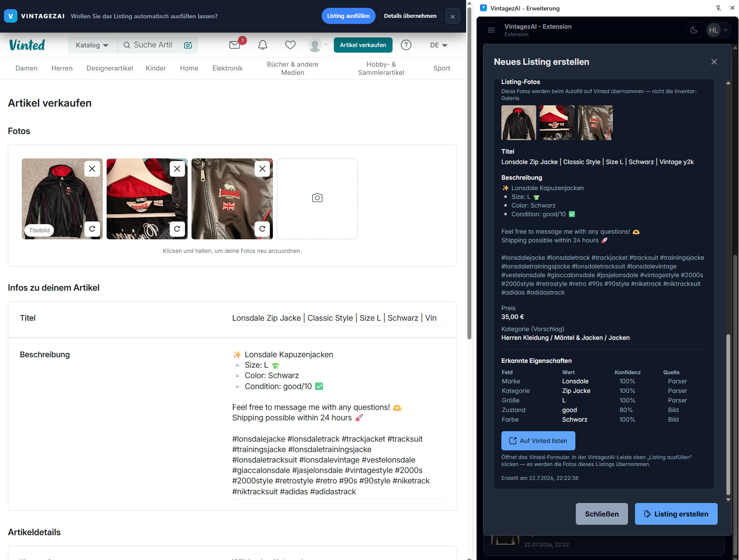The image size is (739, 560).
Task: Click the Vinted logo
Action: point(27,45)
